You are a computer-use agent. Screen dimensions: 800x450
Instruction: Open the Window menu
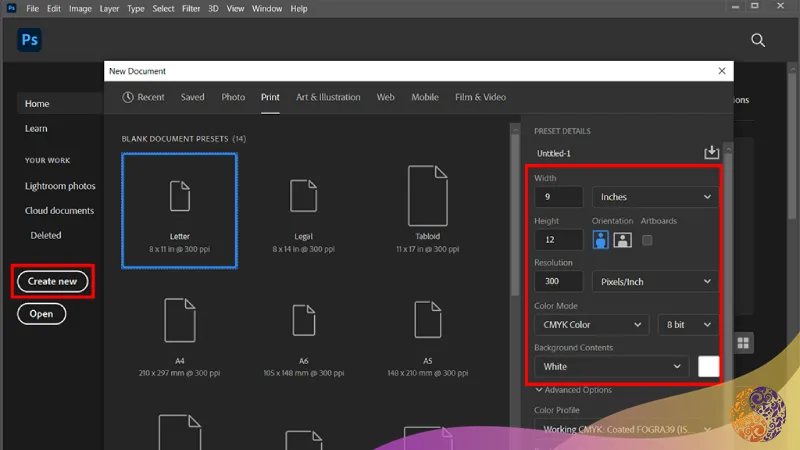pyautogui.click(x=267, y=9)
